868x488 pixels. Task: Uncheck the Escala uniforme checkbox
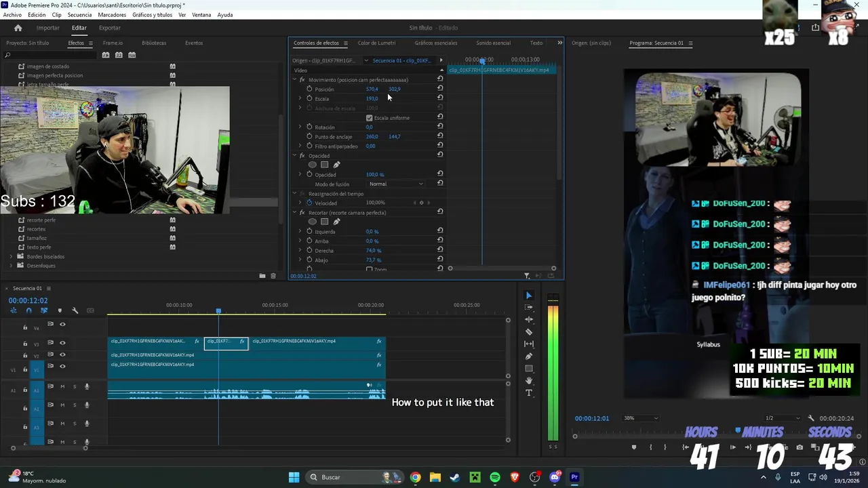coord(370,118)
